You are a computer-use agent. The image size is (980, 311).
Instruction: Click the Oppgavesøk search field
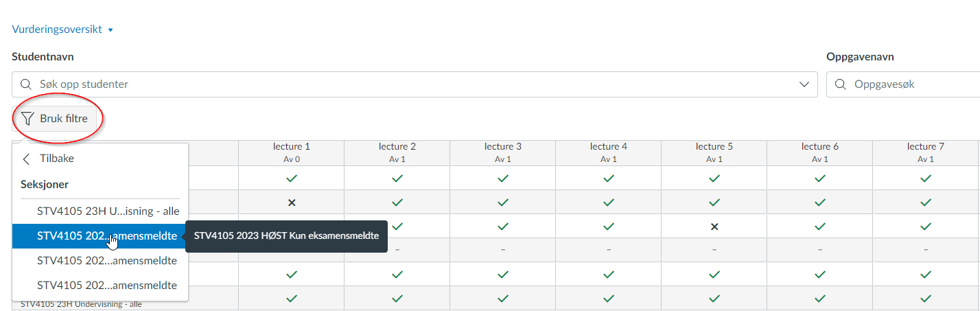pyautogui.click(x=903, y=84)
